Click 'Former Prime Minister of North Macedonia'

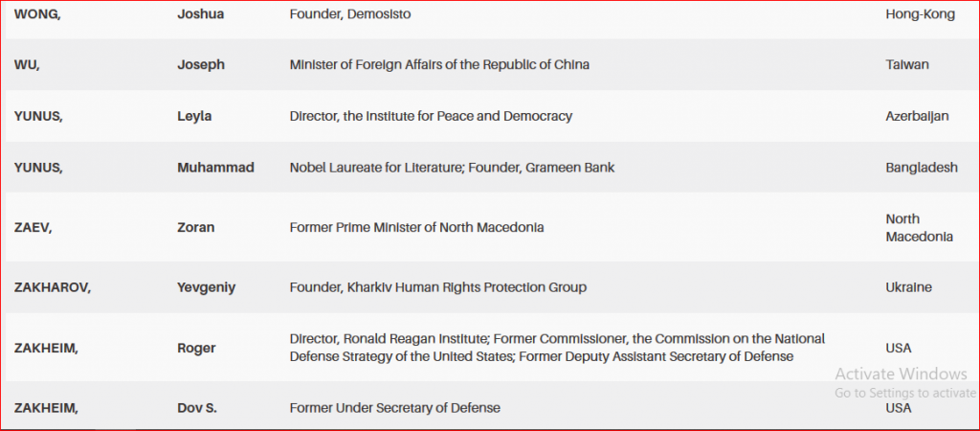coord(416,227)
